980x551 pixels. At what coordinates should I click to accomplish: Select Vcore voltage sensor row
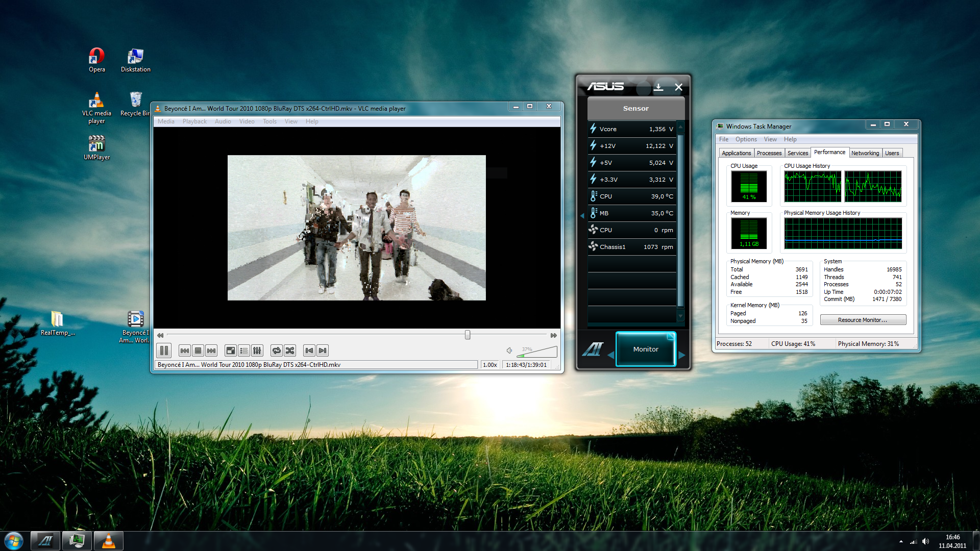click(x=632, y=129)
